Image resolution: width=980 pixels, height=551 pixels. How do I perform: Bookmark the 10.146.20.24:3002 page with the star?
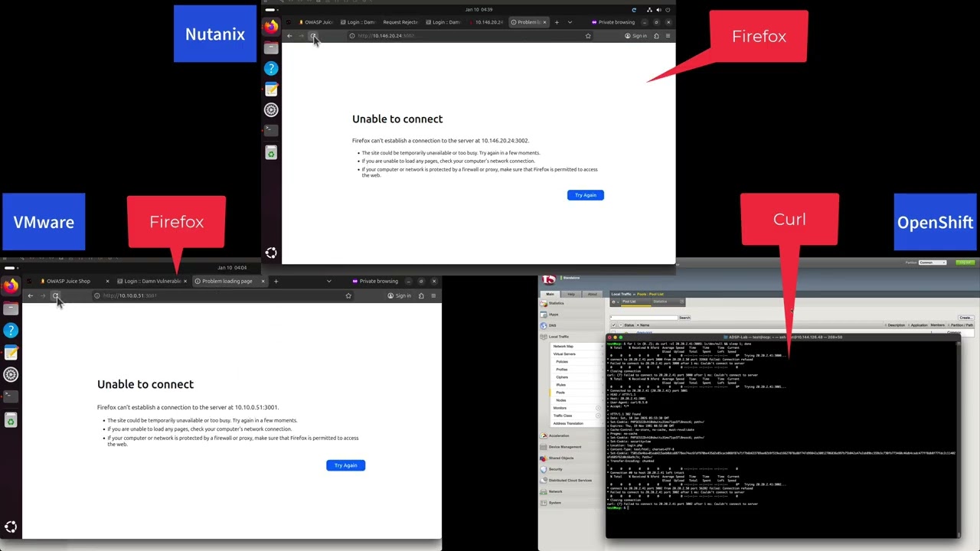[x=588, y=36]
